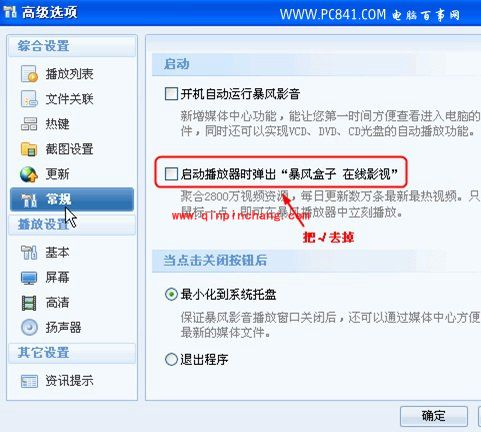Open the 热键 hotkey settings icon
The width and height of the screenshot is (481, 432).
[29, 124]
